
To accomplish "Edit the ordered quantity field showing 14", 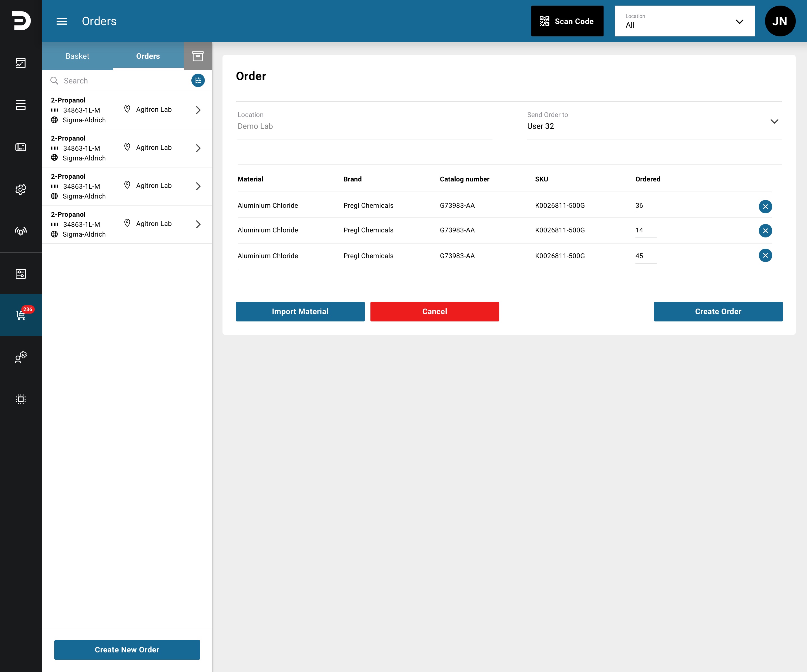I will click(646, 230).
